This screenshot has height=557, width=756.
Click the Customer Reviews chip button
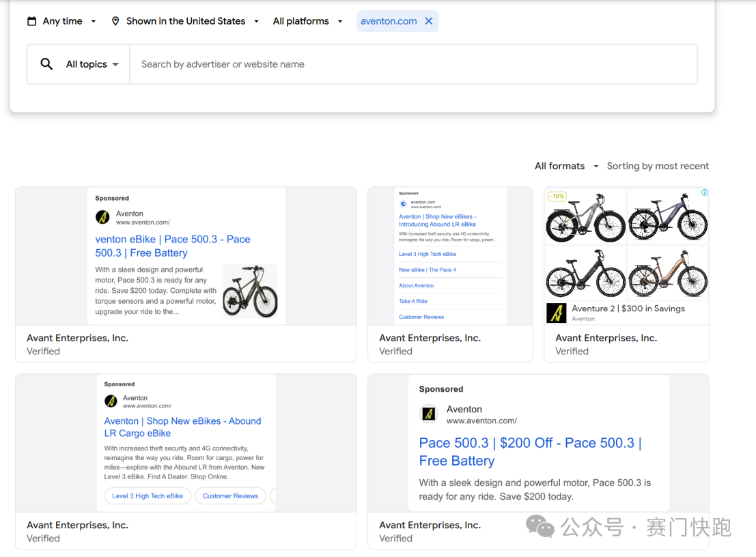(x=230, y=496)
